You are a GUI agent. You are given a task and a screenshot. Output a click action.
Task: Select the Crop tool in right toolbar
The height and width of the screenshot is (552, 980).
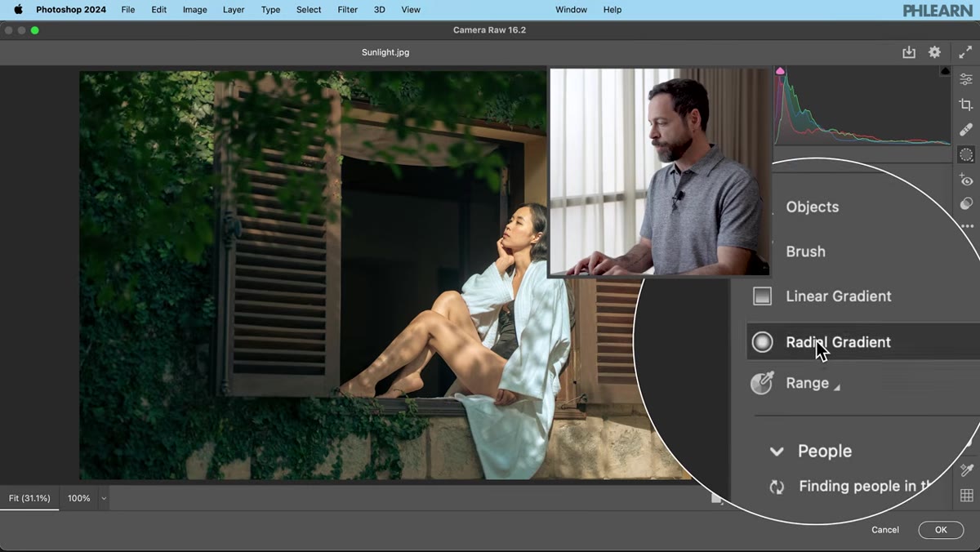pos(966,105)
